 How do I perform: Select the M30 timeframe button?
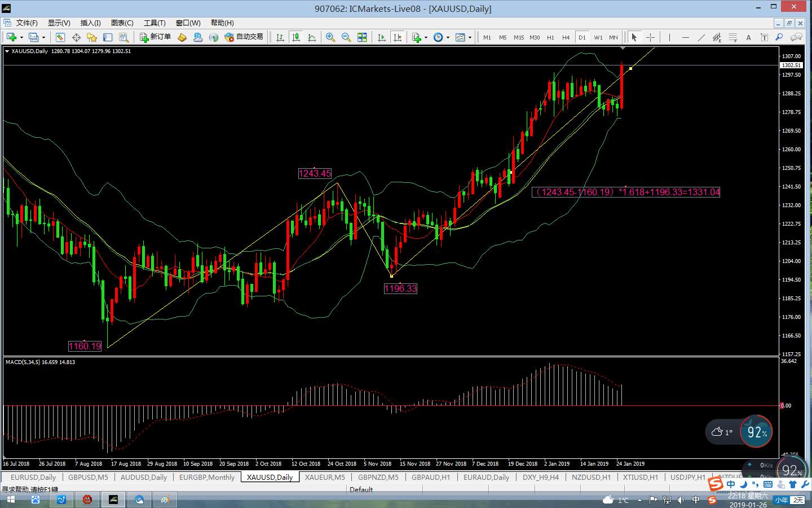tap(535, 37)
